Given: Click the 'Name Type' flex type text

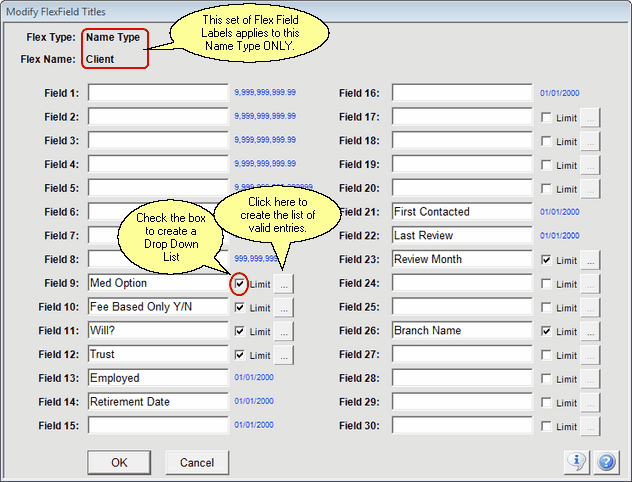Looking at the screenshot, I should [113, 37].
